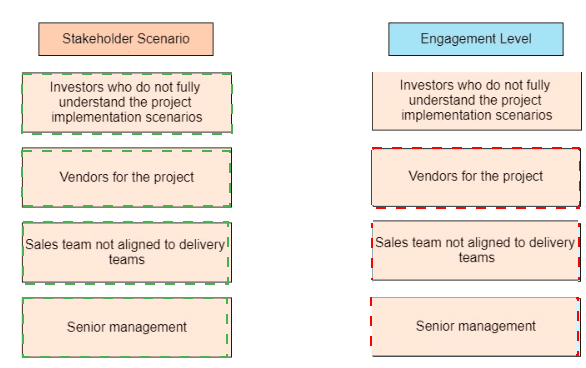The width and height of the screenshot is (586, 368).
Task: Click the orange Stakeholder Scenario header box
Action: pos(126,39)
